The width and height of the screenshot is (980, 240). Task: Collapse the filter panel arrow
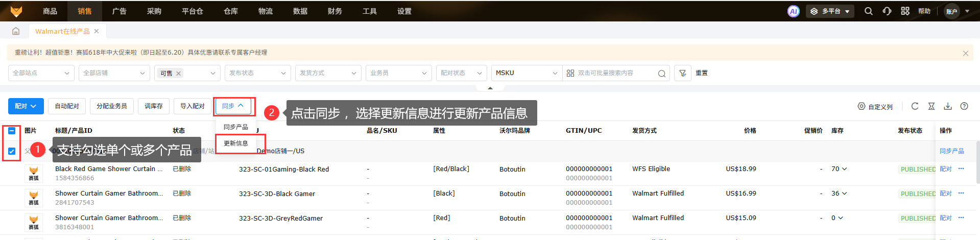[490, 88]
